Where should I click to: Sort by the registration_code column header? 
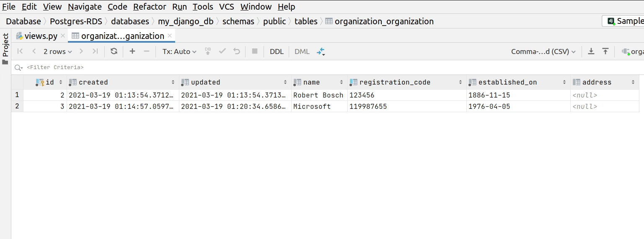pos(395,82)
